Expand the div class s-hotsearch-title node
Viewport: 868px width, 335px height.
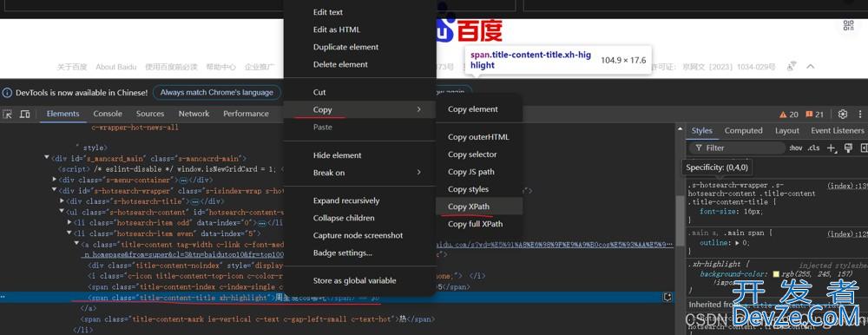62,201
